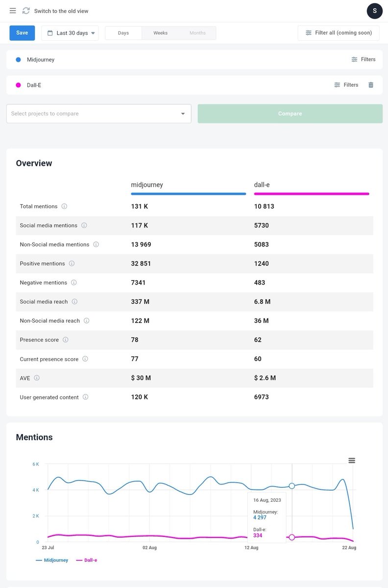The width and height of the screenshot is (388, 588).
Task: Switch to the Months tab
Action: [x=197, y=33]
